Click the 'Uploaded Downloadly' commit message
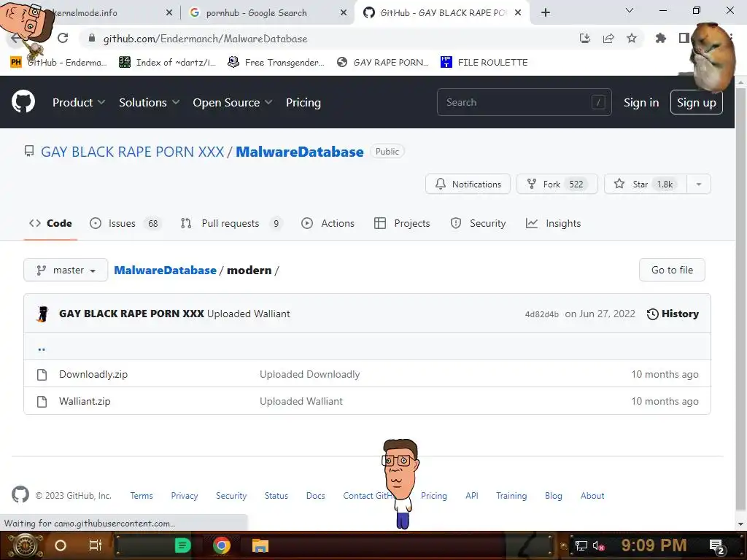 [x=309, y=374]
